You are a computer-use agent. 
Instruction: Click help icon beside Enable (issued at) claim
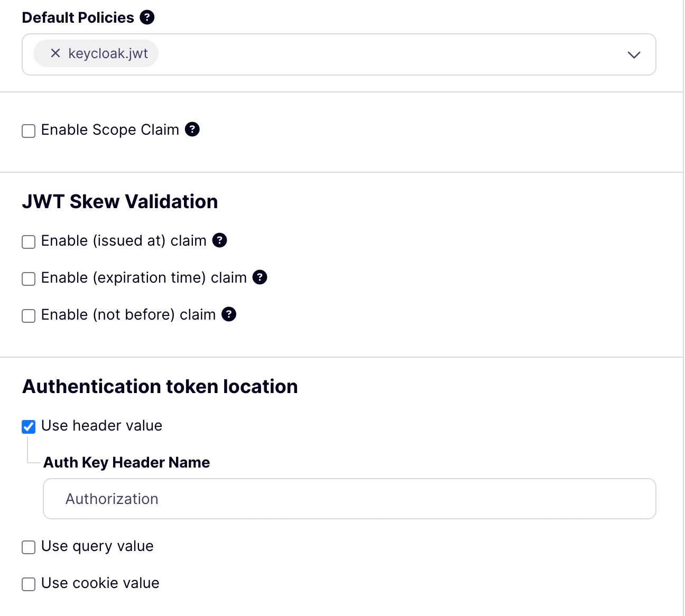click(220, 240)
